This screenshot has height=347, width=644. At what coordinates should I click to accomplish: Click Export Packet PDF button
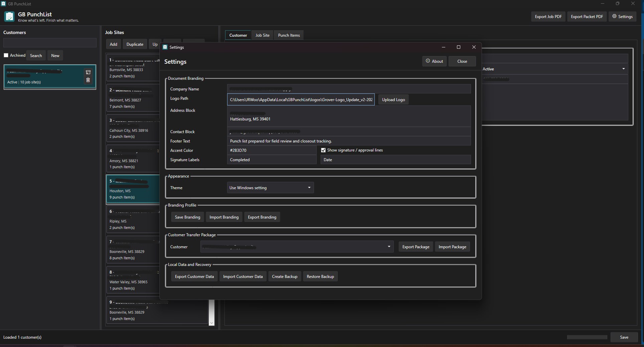(x=587, y=17)
